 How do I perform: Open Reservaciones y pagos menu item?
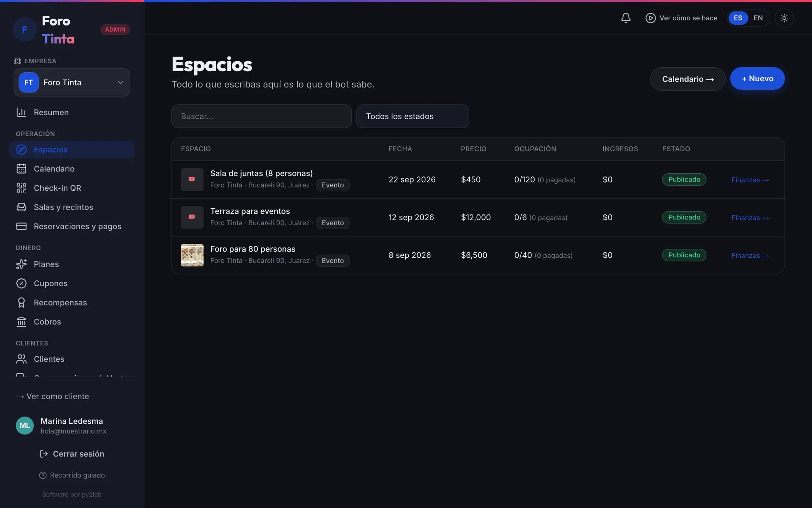pos(72,226)
